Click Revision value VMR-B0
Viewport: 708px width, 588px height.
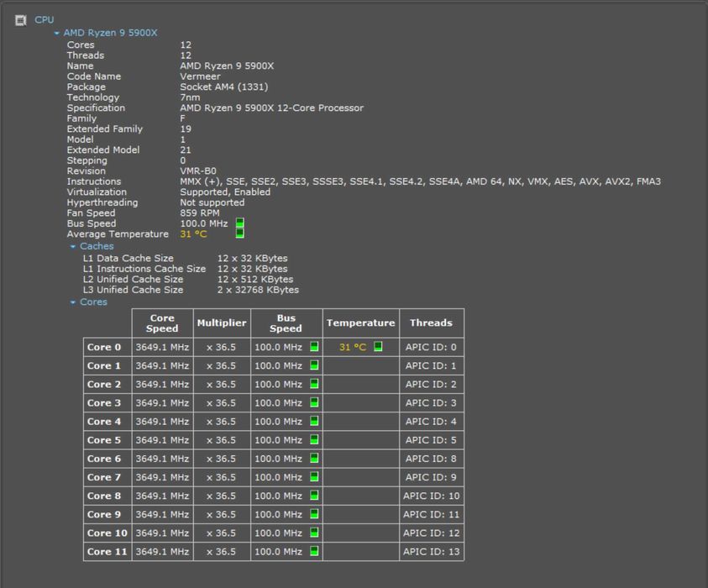197,171
